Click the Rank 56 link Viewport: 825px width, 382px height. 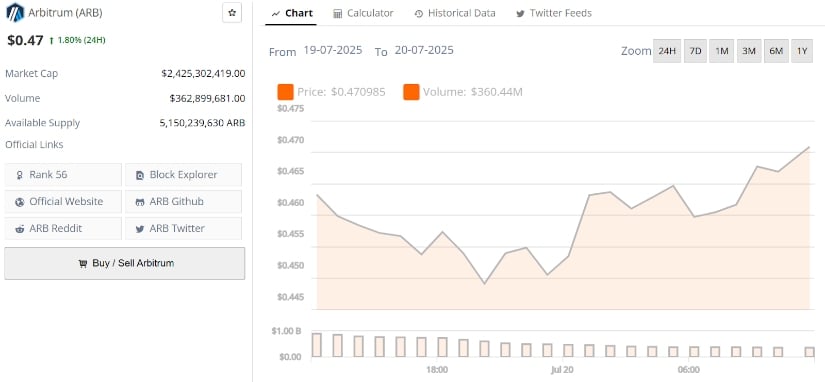63,175
